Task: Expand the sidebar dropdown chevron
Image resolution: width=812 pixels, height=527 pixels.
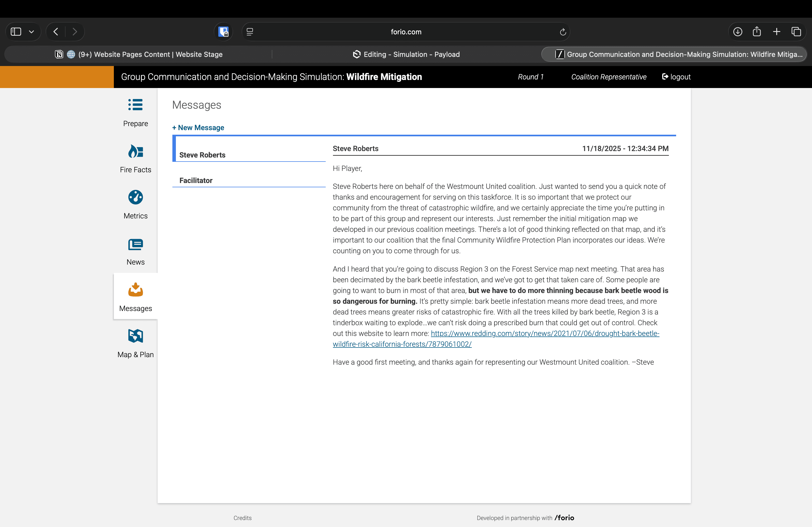Action: click(x=31, y=32)
